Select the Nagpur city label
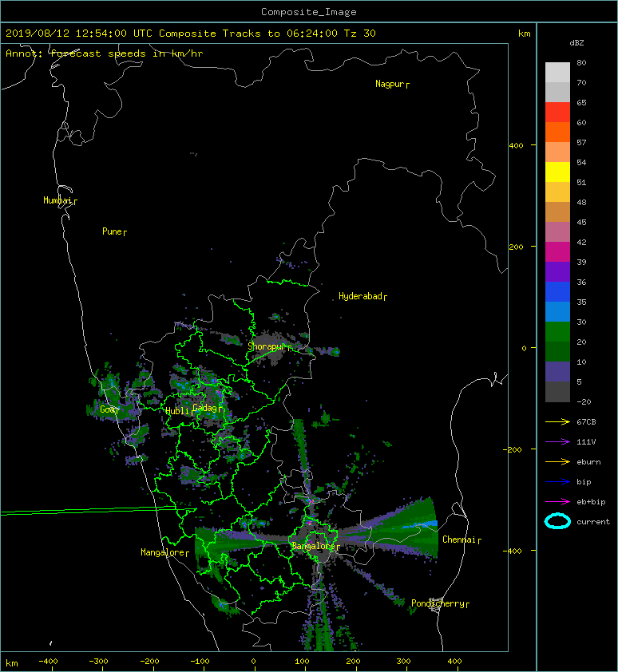This screenshot has width=618, height=672. (x=392, y=84)
